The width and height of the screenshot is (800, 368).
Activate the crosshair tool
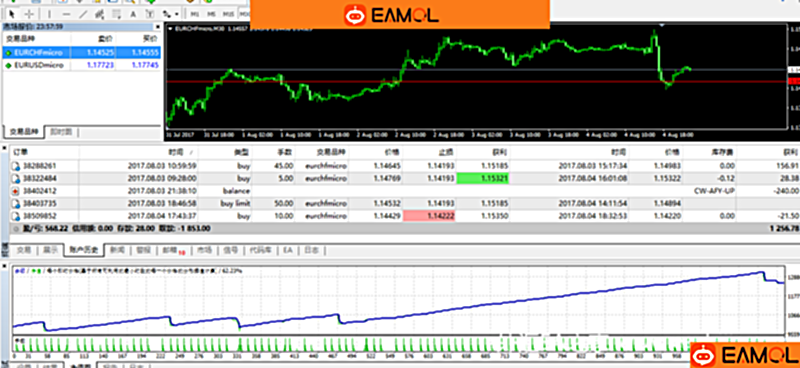29,14
